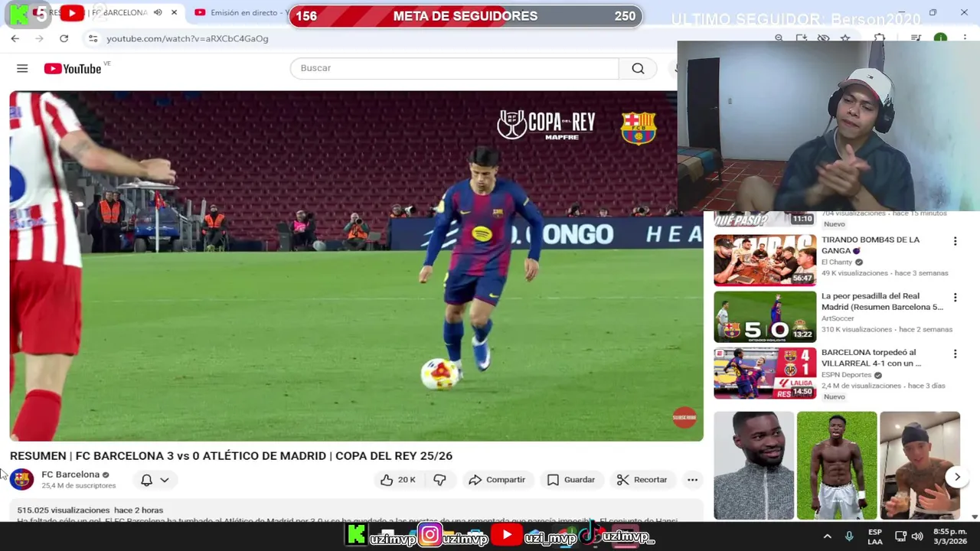Open the Chrome three-dot menu
Viewport: 980px width, 551px height.
pyautogui.click(x=965, y=38)
